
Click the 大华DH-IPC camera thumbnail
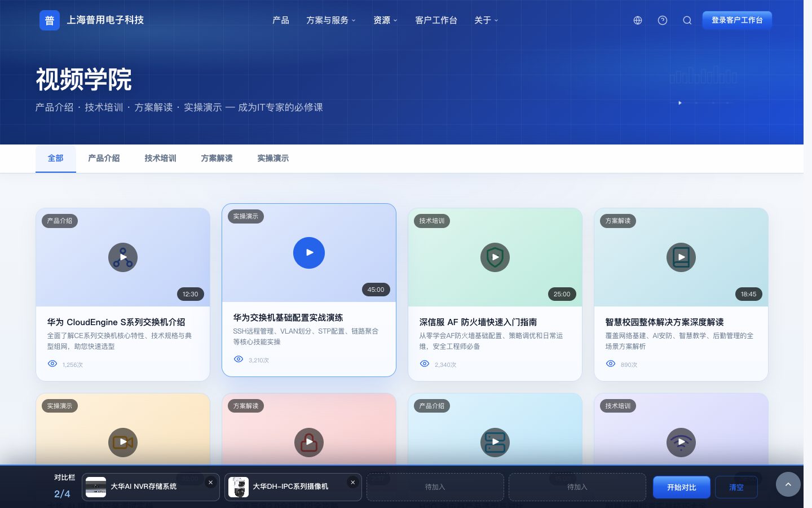(x=238, y=487)
